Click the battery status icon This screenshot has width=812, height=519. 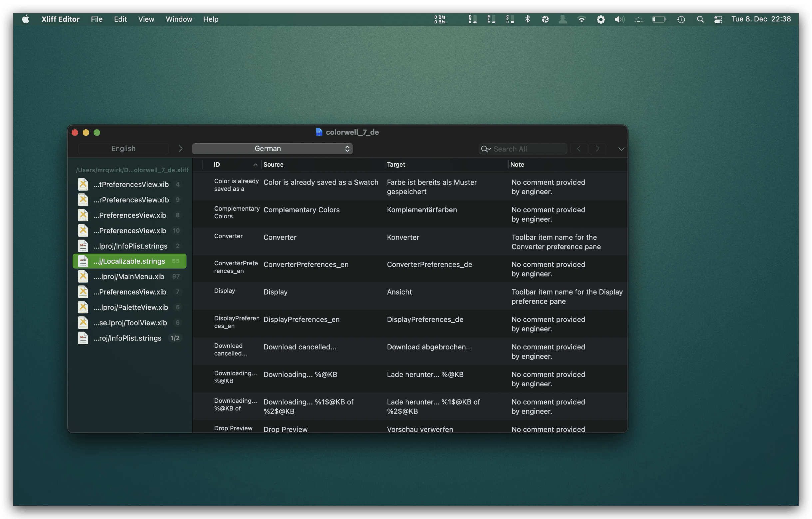(x=659, y=19)
